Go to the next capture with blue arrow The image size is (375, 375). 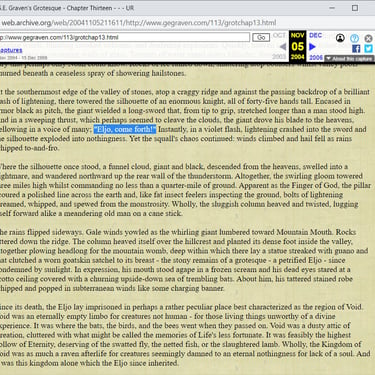tap(312, 47)
